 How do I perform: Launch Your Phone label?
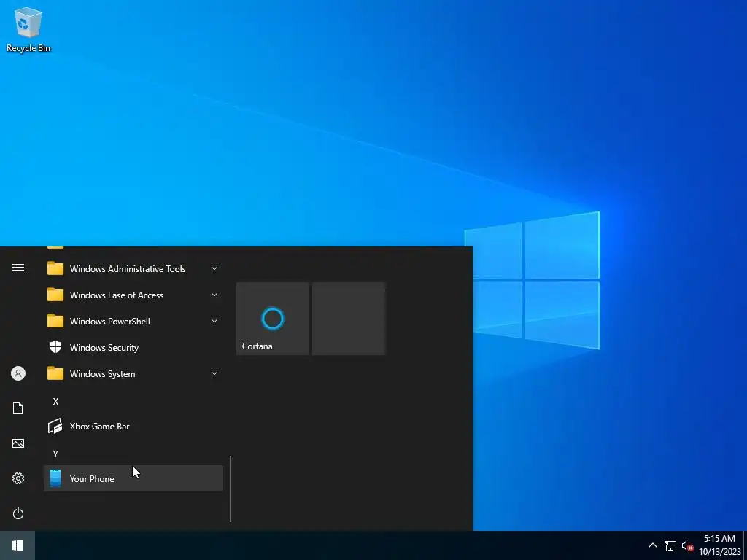click(92, 478)
